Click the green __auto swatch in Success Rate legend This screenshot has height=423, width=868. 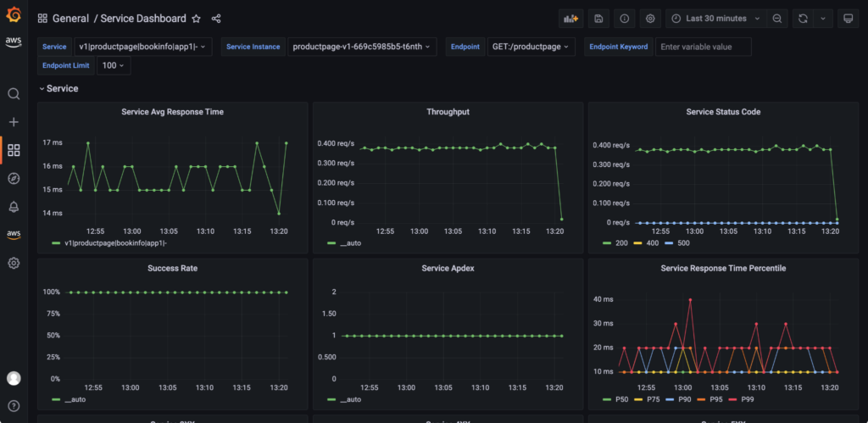tap(57, 399)
